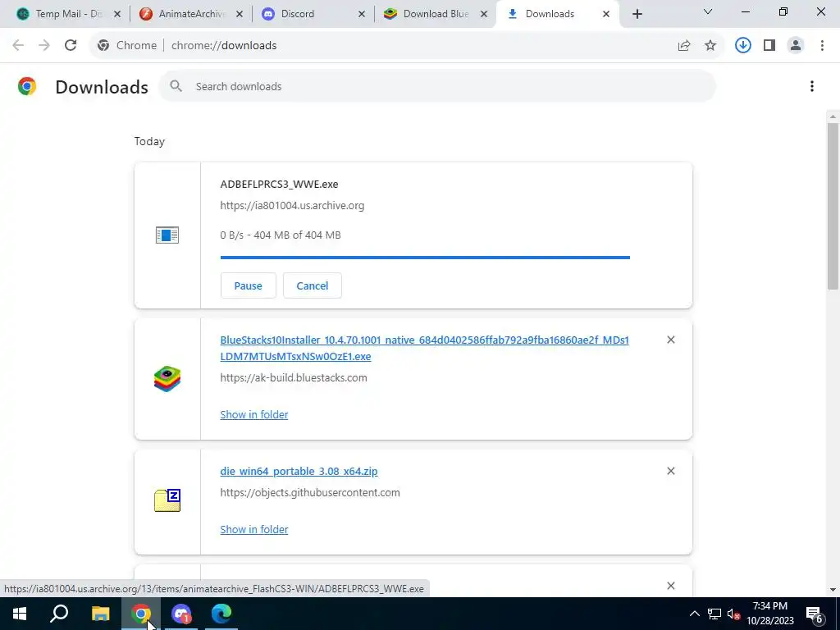Click the https://ia801004.us.archive.org source text

point(292,206)
